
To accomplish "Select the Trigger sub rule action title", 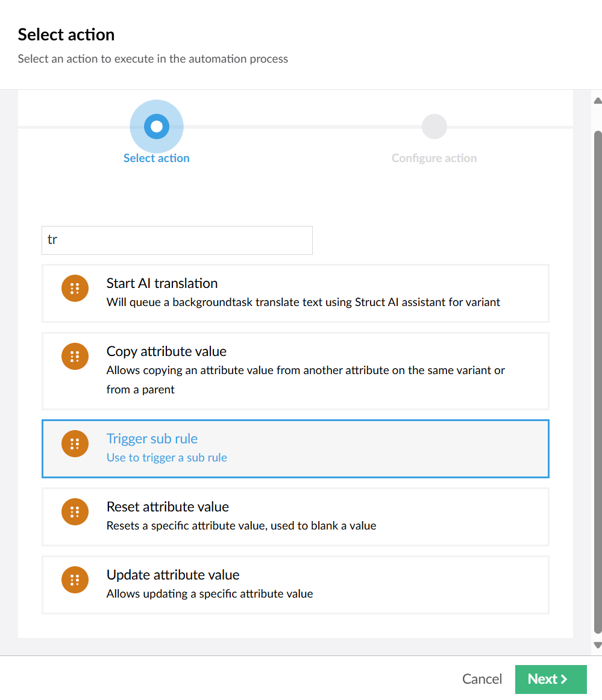I will (152, 439).
